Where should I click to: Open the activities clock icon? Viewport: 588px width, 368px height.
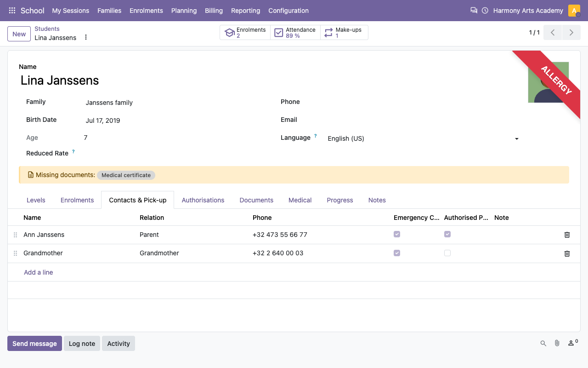click(485, 10)
